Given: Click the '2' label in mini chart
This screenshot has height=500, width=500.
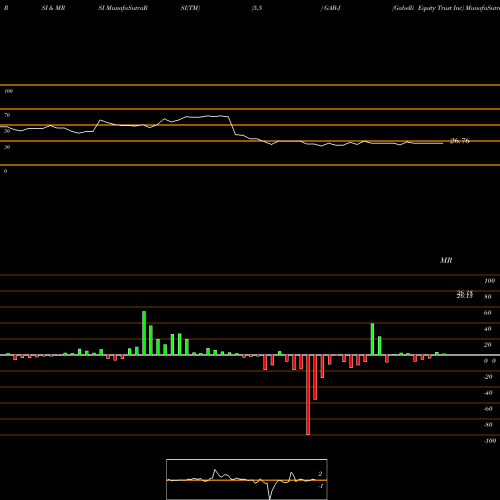Looking at the screenshot, I should pyautogui.click(x=320, y=474).
